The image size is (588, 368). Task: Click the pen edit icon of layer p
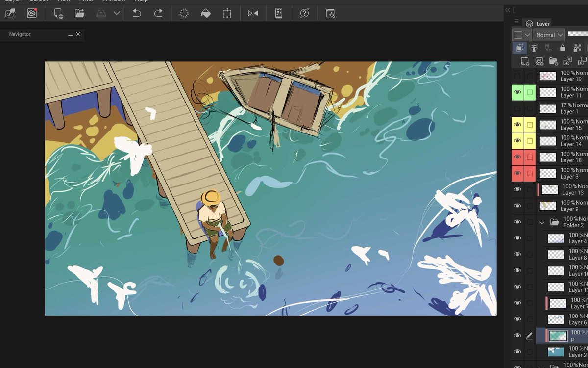tap(530, 336)
